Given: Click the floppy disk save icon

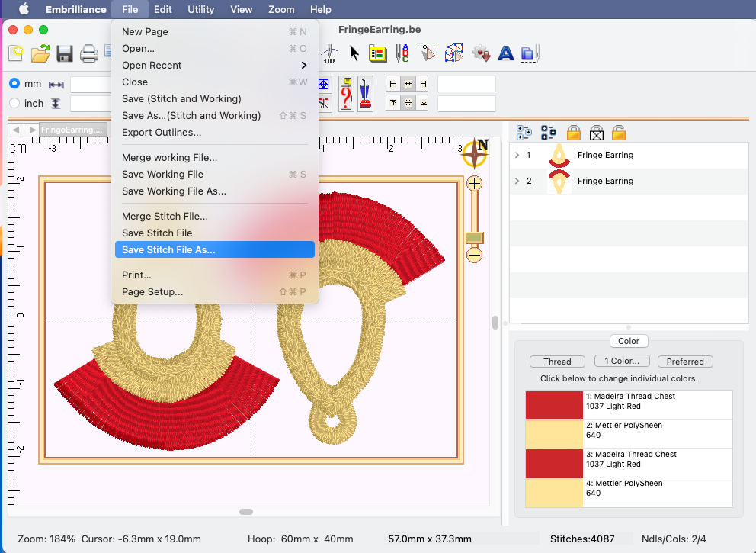Looking at the screenshot, I should coord(65,53).
